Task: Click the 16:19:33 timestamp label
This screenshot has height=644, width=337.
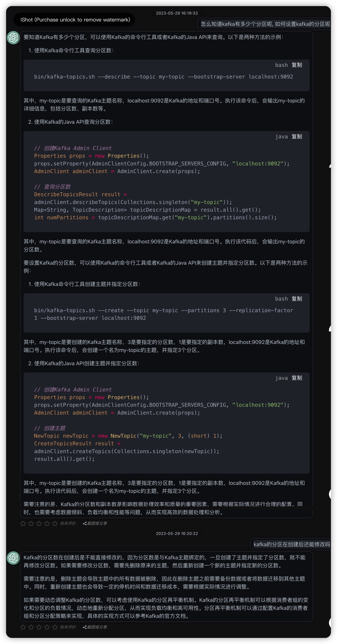Action: [x=177, y=13]
